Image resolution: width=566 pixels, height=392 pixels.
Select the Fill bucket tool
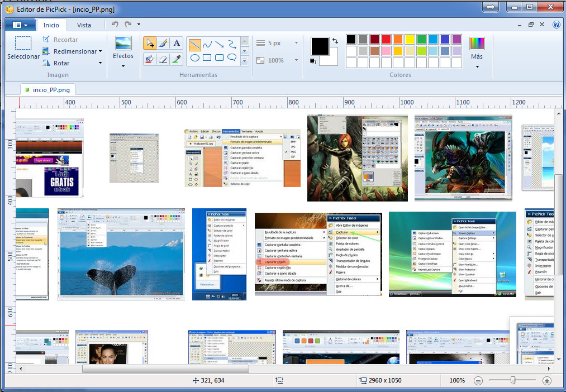point(149,59)
